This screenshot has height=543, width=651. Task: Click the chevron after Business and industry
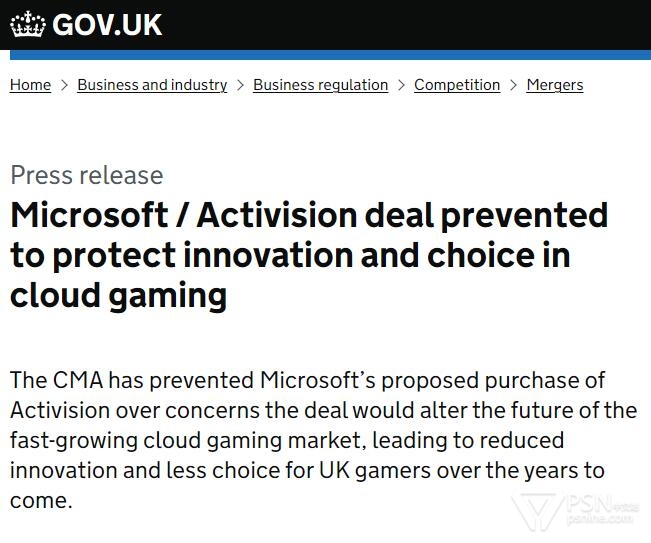tap(240, 85)
